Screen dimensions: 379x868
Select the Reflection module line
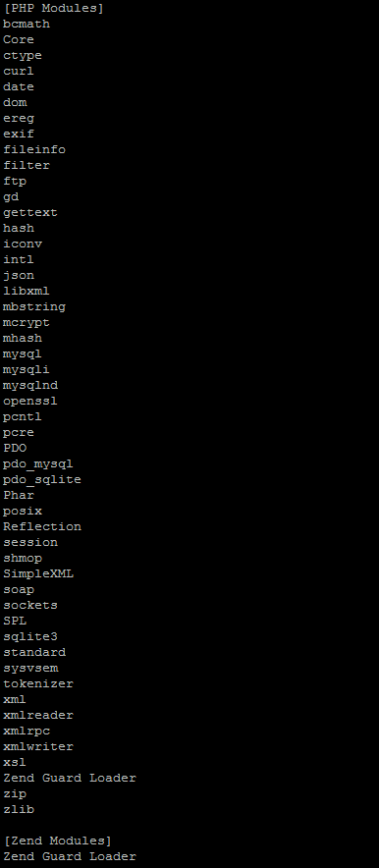(41, 526)
